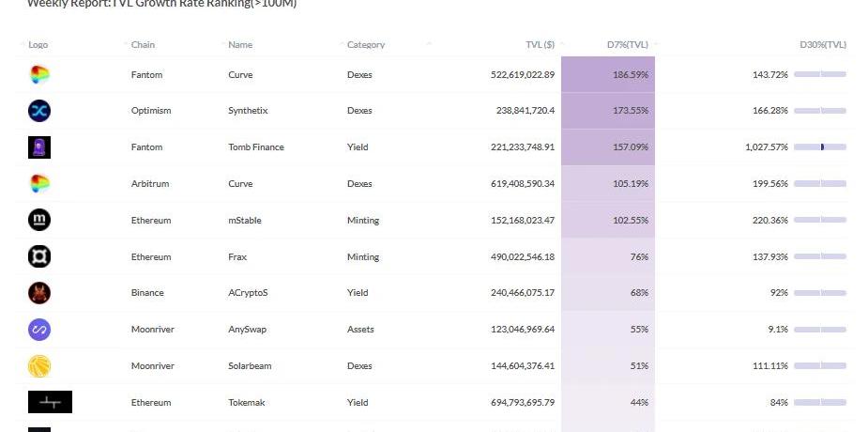Click the Curve logo in the Fantom row
This screenshot has height=432, width=868.
[x=39, y=75]
